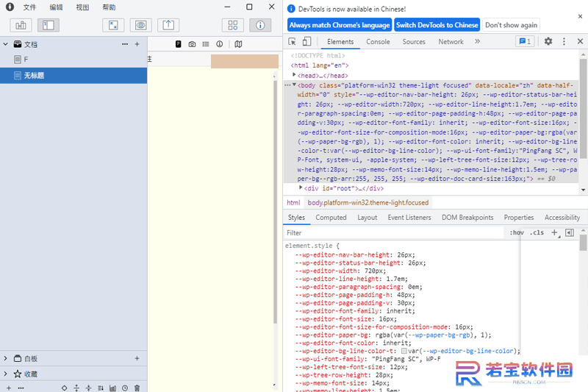Switch to the Sources tab
Screen dimensions: 588x392
414,42
